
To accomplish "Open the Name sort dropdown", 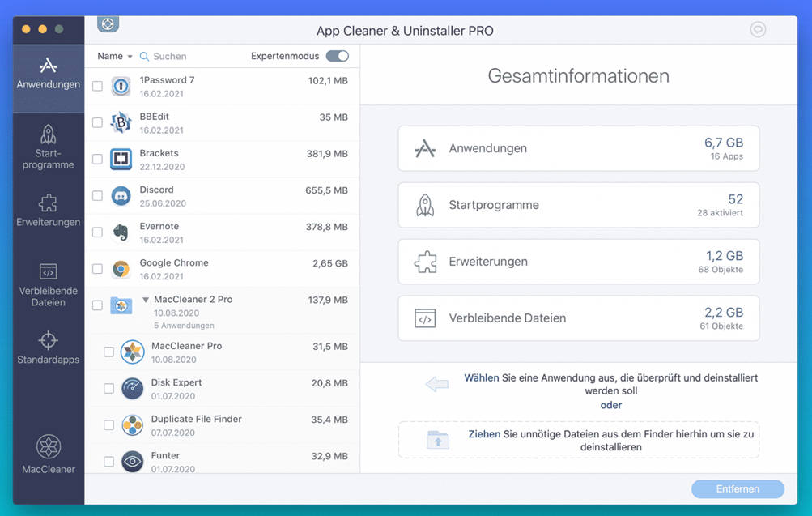I will pyautogui.click(x=115, y=56).
